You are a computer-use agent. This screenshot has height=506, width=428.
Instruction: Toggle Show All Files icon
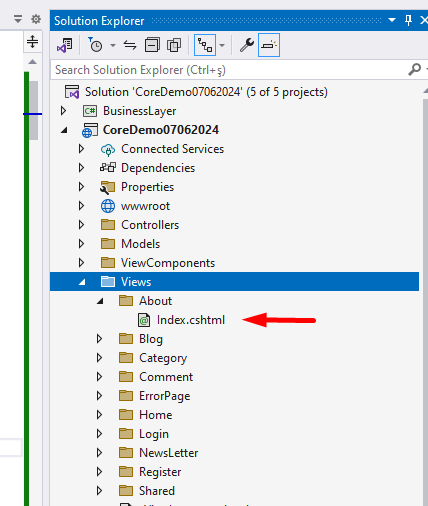coord(174,45)
